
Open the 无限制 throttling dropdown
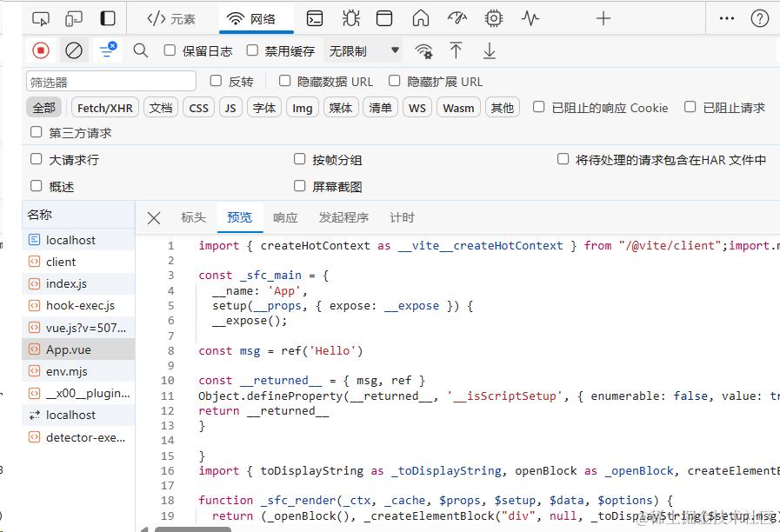click(363, 50)
